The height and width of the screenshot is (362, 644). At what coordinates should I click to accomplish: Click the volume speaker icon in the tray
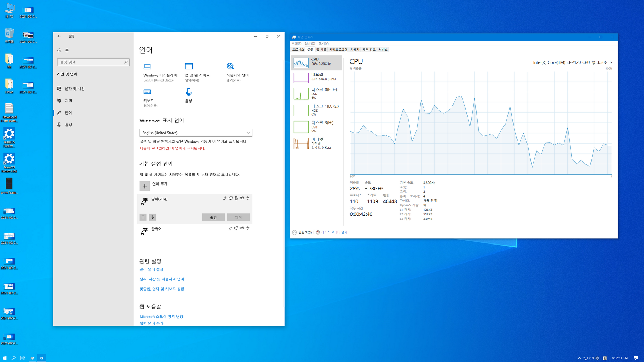coord(592,358)
